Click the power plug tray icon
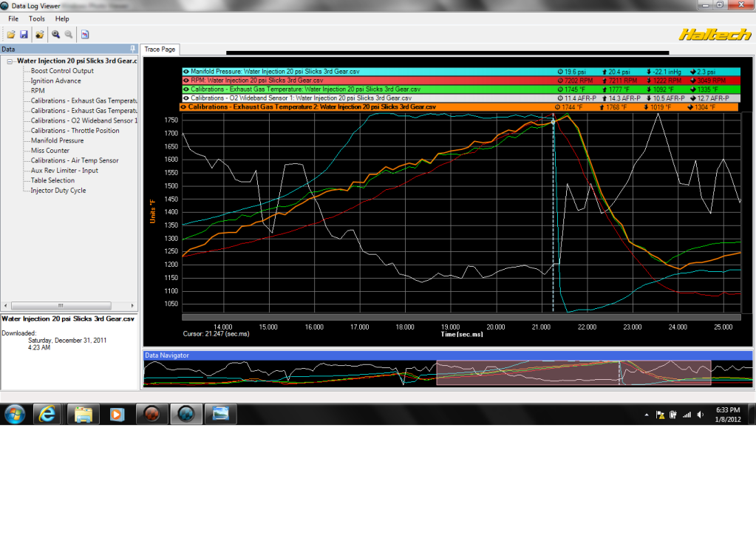 (x=672, y=415)
